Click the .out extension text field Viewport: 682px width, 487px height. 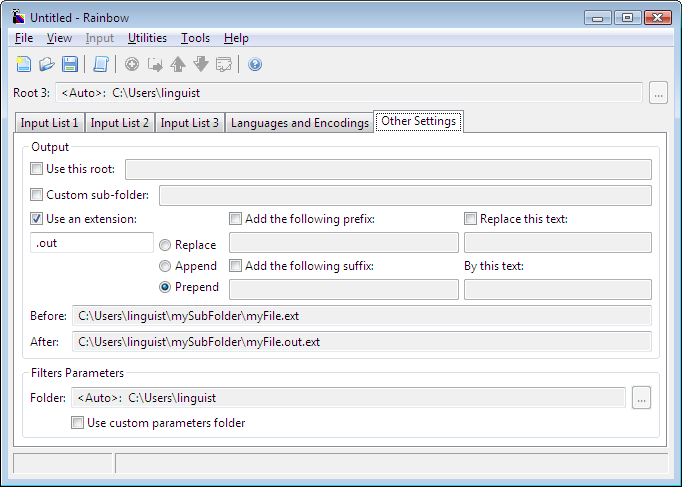click(x=92, y=243)
